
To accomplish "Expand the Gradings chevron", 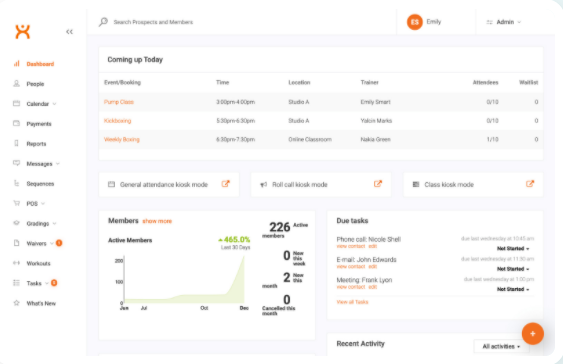I will [55, 223].
